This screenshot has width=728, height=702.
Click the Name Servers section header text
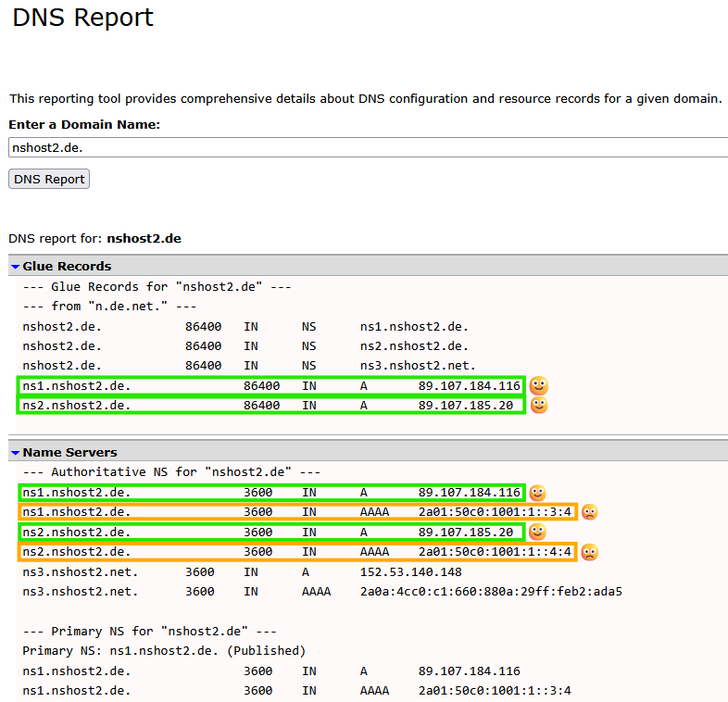(x=69, y=452)
